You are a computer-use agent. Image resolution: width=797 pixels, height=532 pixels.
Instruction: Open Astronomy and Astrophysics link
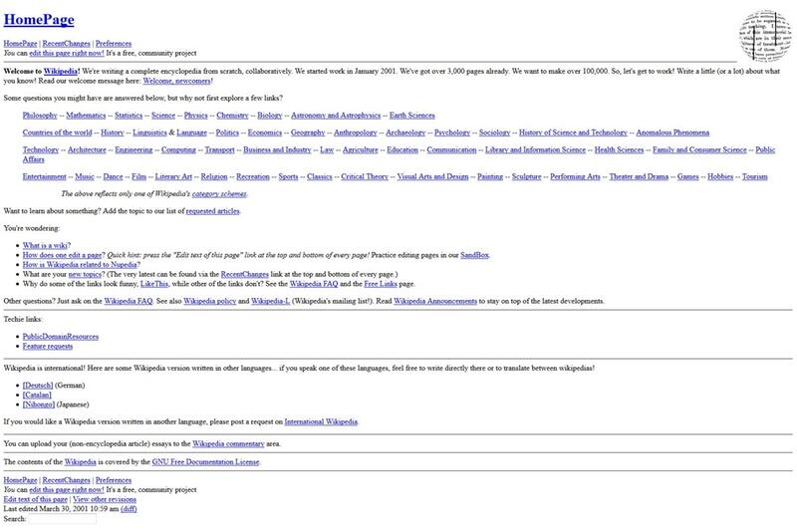336,116
